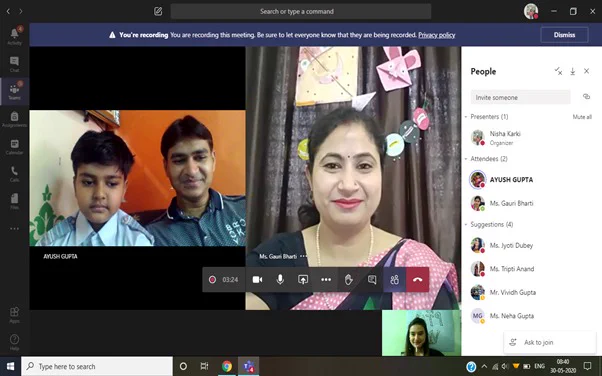Viewport: 602px width, 376px height.
Task: Collapse the Presenters section
Action: pyautogui.click(x=466, y=117)
